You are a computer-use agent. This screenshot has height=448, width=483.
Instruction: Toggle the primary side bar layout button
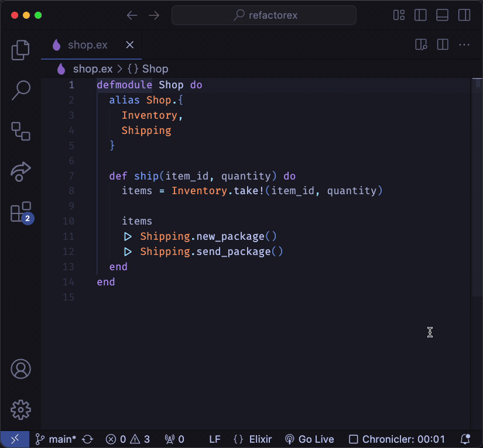pos(420,15)
